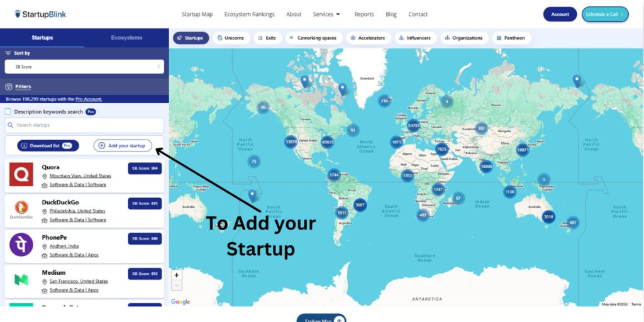Screen dimensions: 644x322
Task: Click the SB Score: 904 badge
Action: (145, 169)
